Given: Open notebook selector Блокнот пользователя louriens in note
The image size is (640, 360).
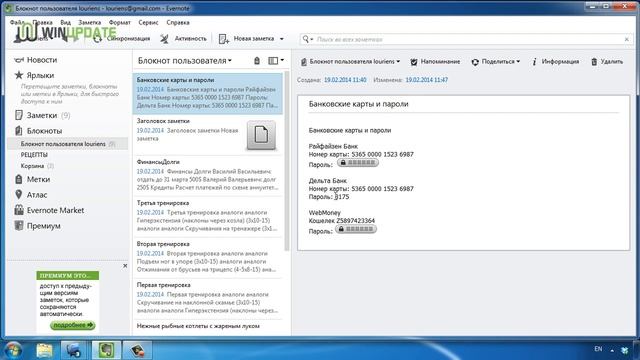Looking at the screenshot, I should click(x=350, y=62).
